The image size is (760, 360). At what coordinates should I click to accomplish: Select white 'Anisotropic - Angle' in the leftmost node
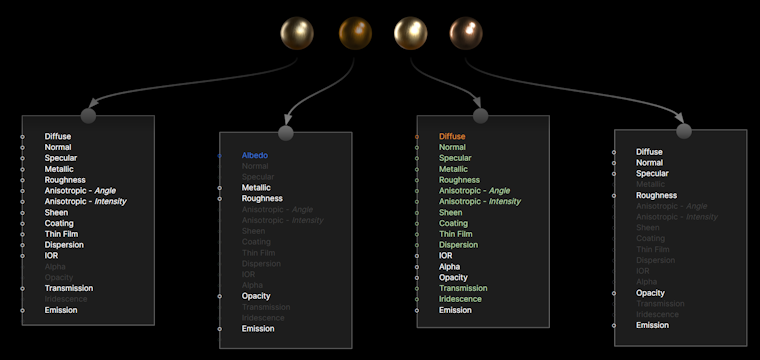click(x=80, y=190)
